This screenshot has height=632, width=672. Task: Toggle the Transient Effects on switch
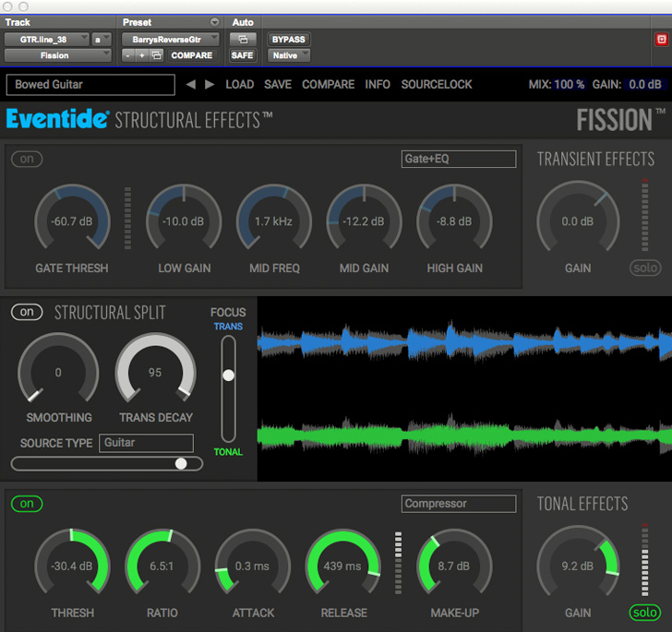coord(27,159)
